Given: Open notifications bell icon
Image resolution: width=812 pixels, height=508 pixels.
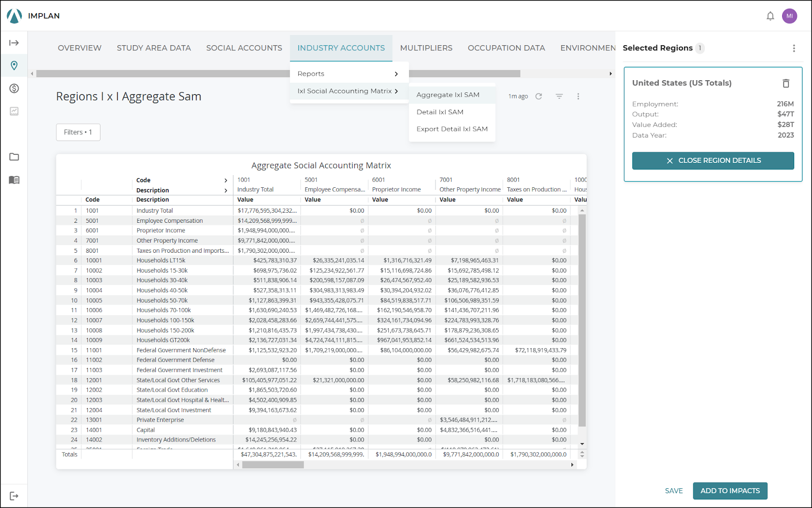Looking at the screenshot, I should point(770,16).
